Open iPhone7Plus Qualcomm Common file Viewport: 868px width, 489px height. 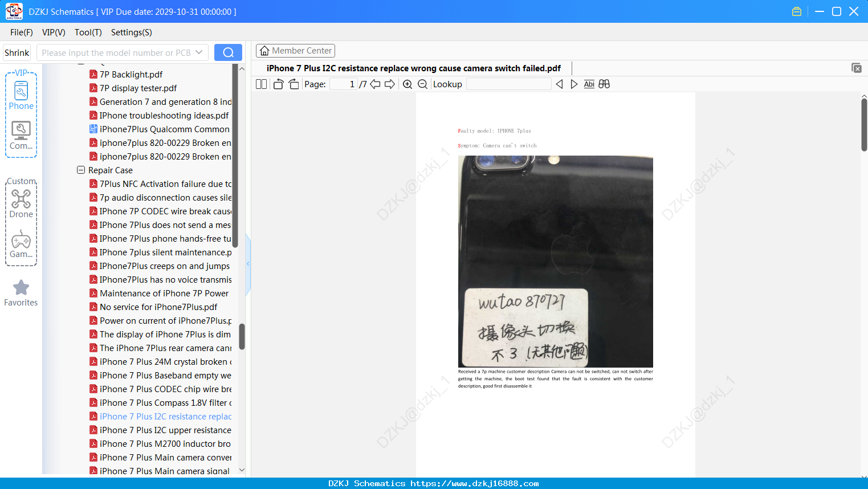point(165,129)
